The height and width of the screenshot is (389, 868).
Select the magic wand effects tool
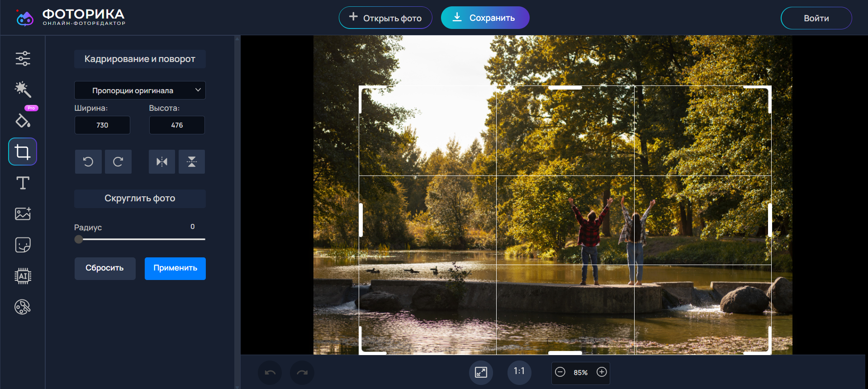(23, 90)
